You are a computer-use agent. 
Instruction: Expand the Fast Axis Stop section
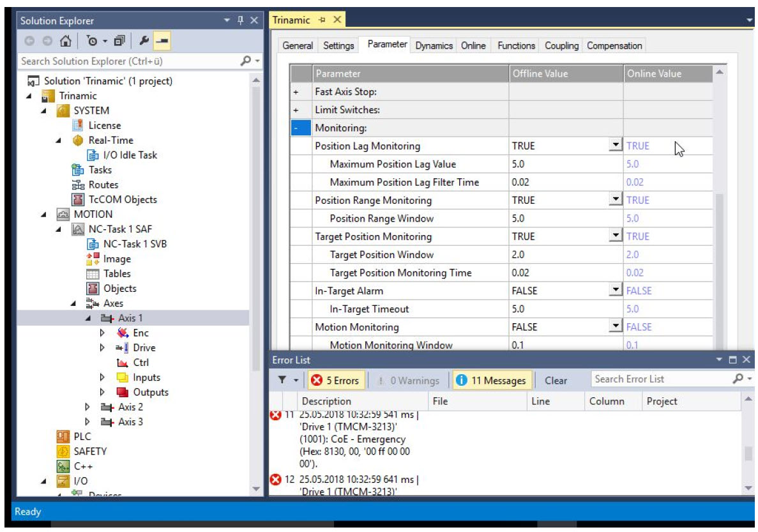pos(296,92)
